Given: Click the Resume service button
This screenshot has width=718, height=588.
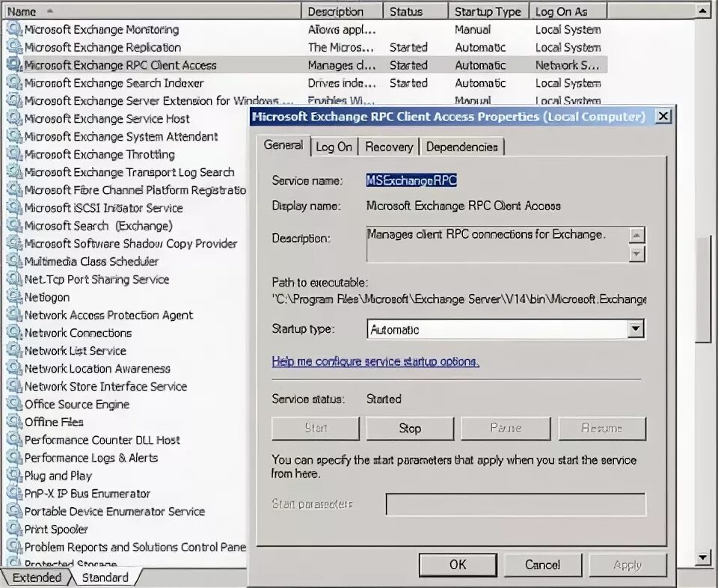Looking at the screenshot, I should coord(601,429).
